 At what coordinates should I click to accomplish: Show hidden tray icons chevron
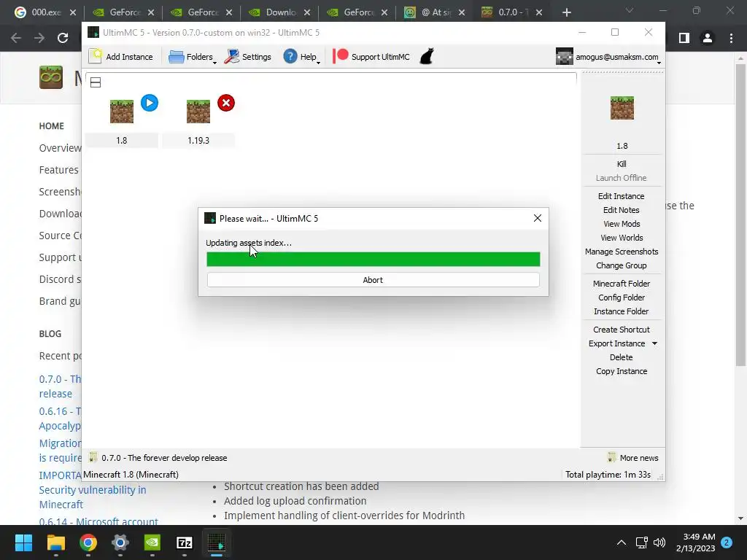[622, 542]
